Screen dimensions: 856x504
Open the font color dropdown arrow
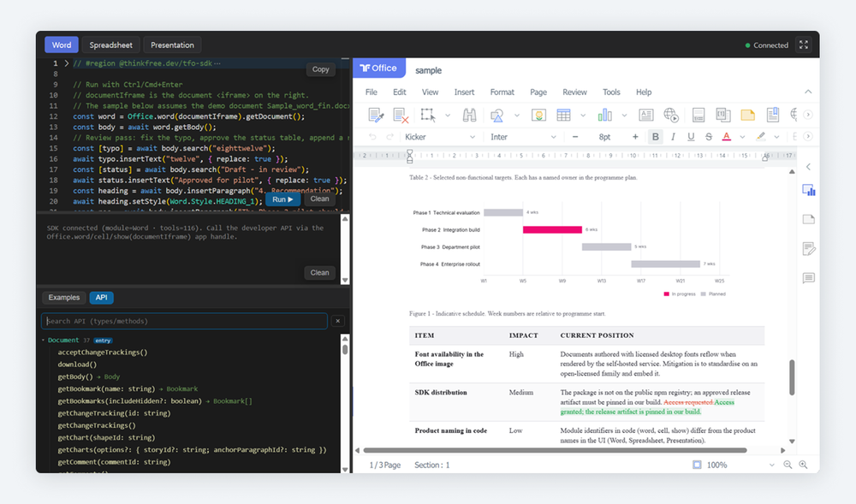pyautogui.click(x=742, y=137)
